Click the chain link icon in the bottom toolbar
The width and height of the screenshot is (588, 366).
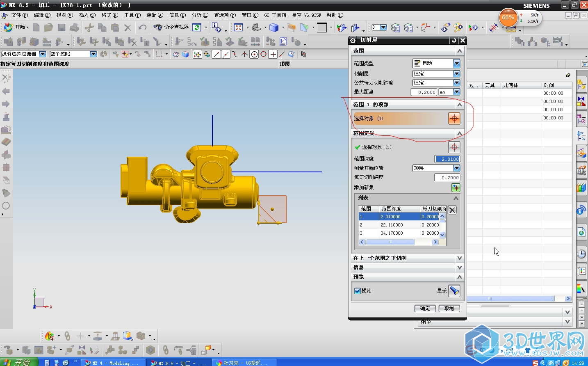tap(67, 336)
